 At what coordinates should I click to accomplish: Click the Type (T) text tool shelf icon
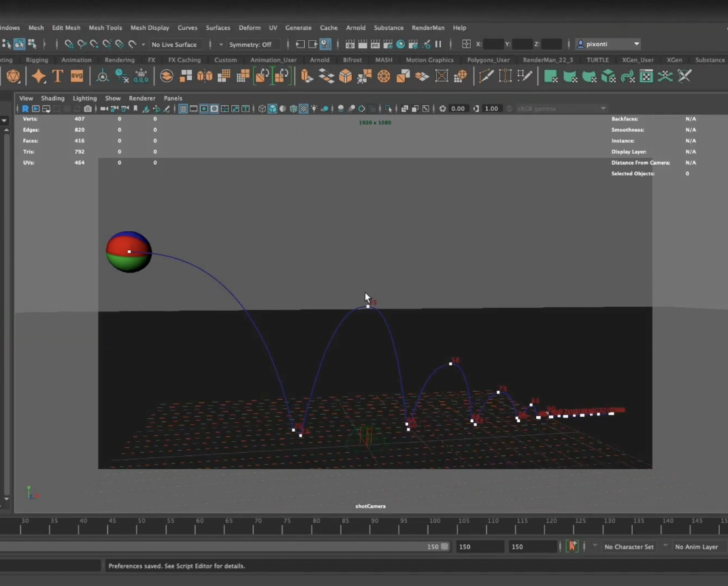[58, 76]
